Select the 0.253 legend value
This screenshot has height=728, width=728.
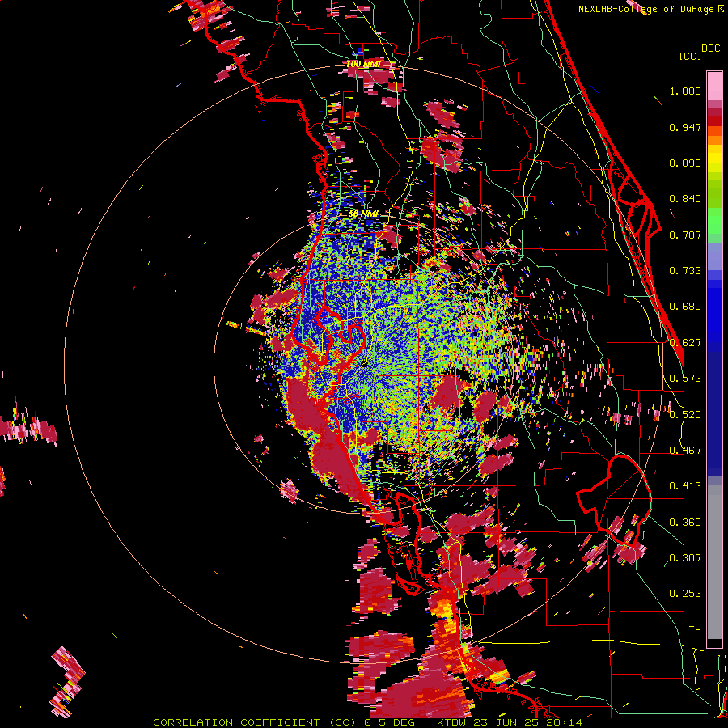click(685, 594)
